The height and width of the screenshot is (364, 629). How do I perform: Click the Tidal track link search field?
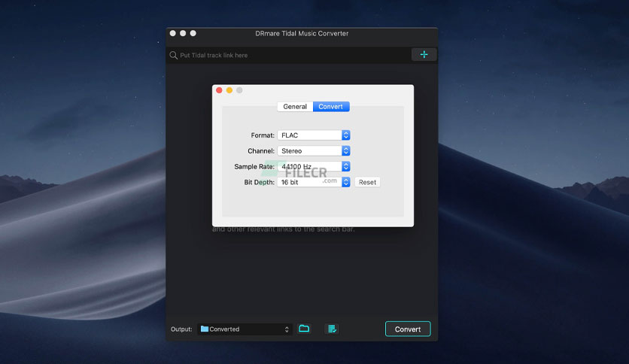(289, 56)
